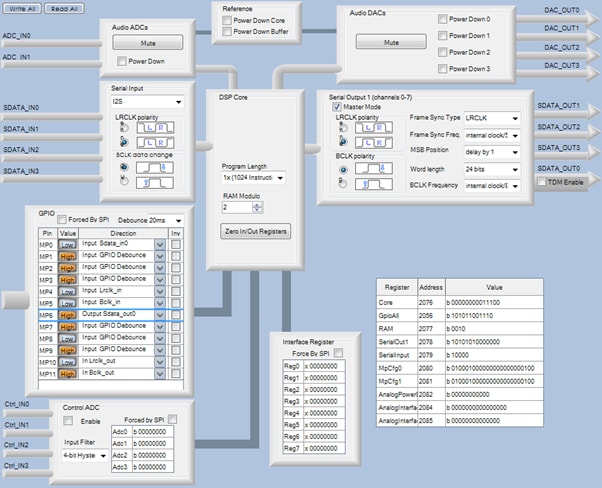Expand MP11 direction dropdown arrow
The image size is (602, 488).
pyautogui.click(x=160, y=374)
